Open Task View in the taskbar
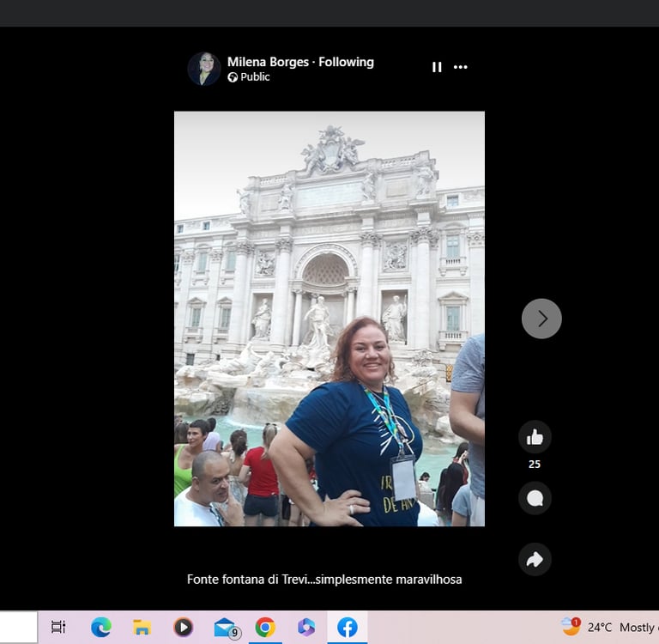This screenshot has height=644, width=659. click(x=58, y=627)
